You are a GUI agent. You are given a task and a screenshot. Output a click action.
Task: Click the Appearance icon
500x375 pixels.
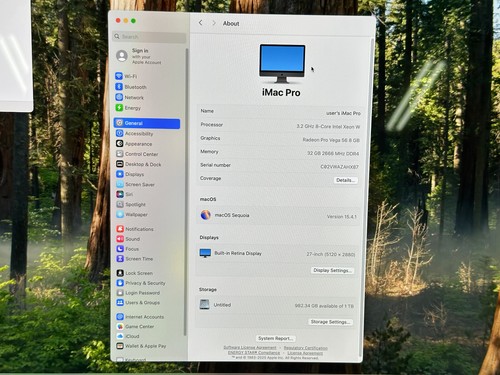119,144
